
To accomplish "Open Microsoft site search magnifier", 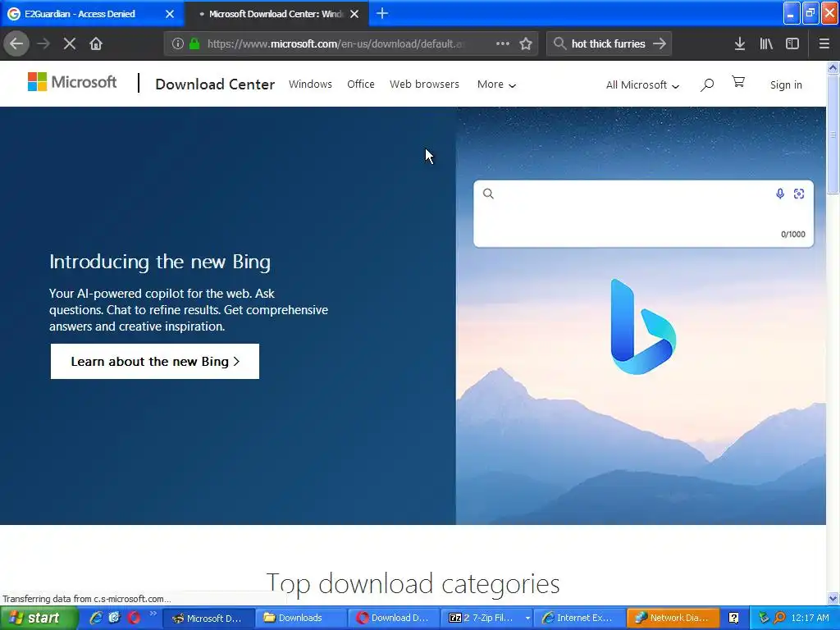I will pos(706,84).
